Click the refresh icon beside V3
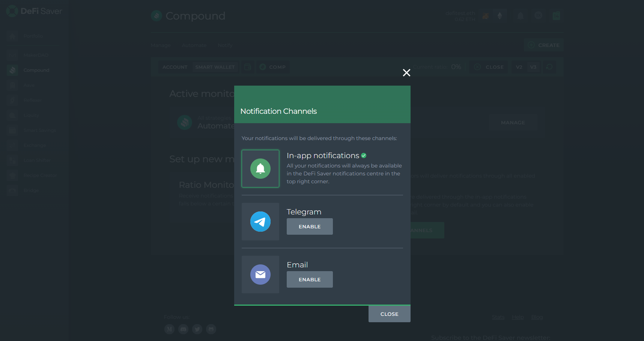Viewport: 644px width, 341px height. coord(549,67)
